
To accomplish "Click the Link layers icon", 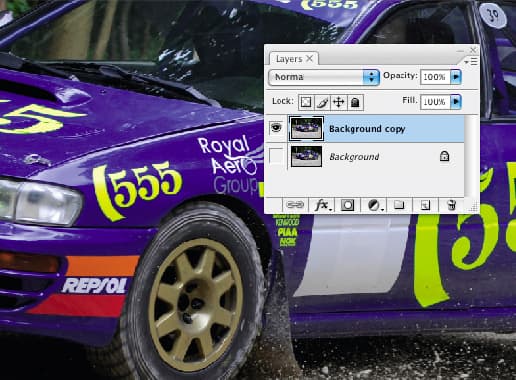I will click(x=295, y=205).
